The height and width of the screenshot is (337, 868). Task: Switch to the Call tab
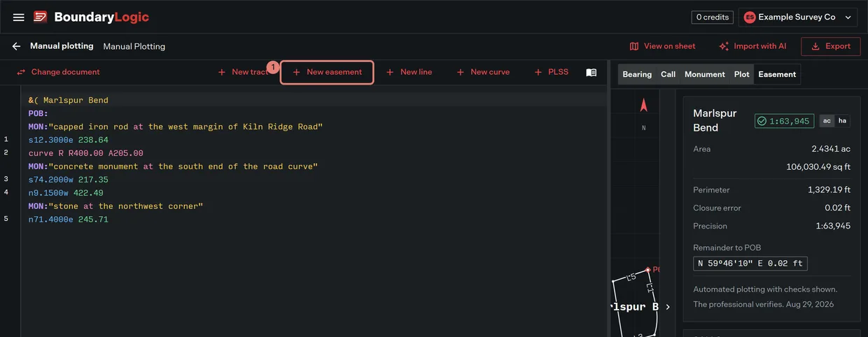coord(668,74)
